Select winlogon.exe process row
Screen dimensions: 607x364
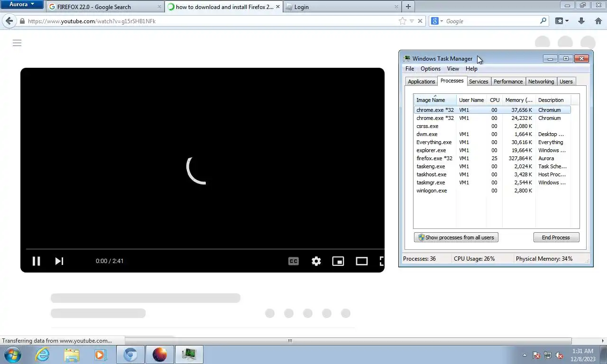(x=492, y=191)
